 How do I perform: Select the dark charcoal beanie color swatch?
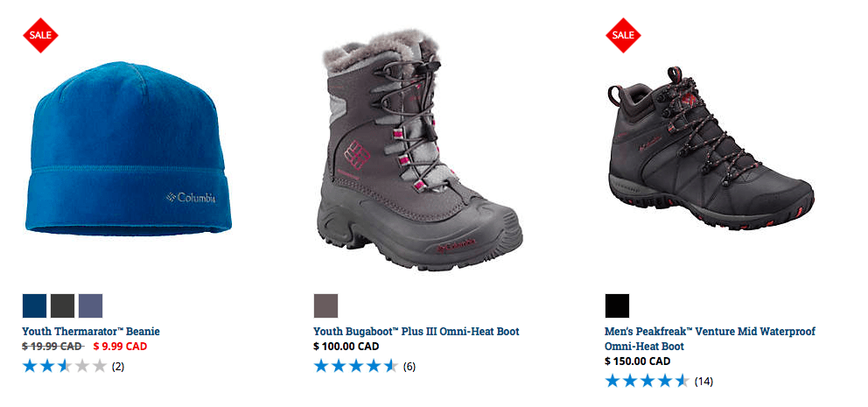[62, 305]
